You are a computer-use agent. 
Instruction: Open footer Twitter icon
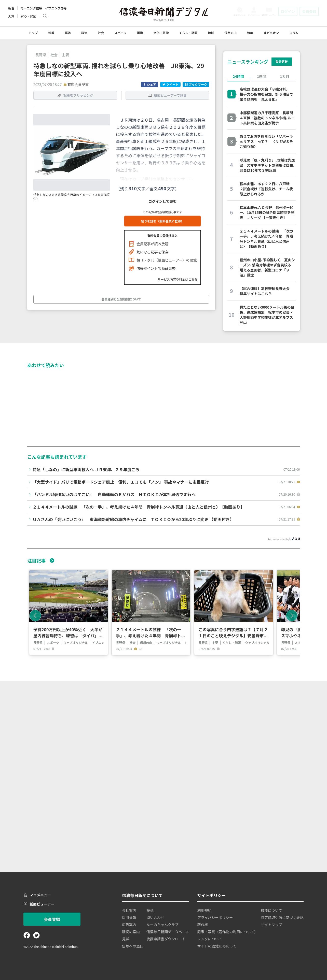[36, 935]
